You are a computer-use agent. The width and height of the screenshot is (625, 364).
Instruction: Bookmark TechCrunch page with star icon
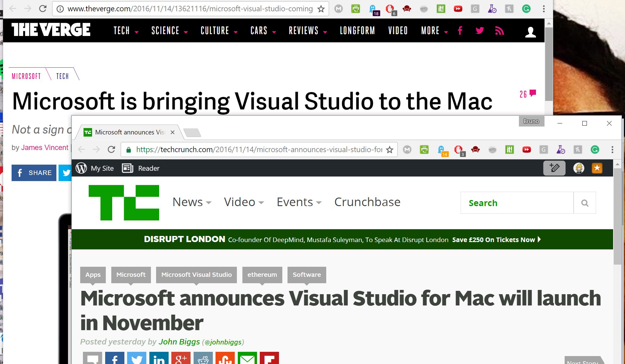(389, 150)
